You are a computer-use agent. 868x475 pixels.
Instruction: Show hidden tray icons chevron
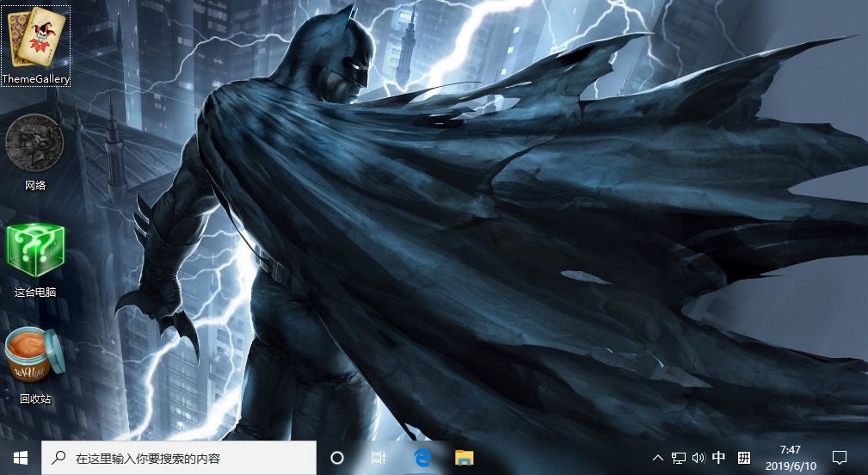pos(657,458)
